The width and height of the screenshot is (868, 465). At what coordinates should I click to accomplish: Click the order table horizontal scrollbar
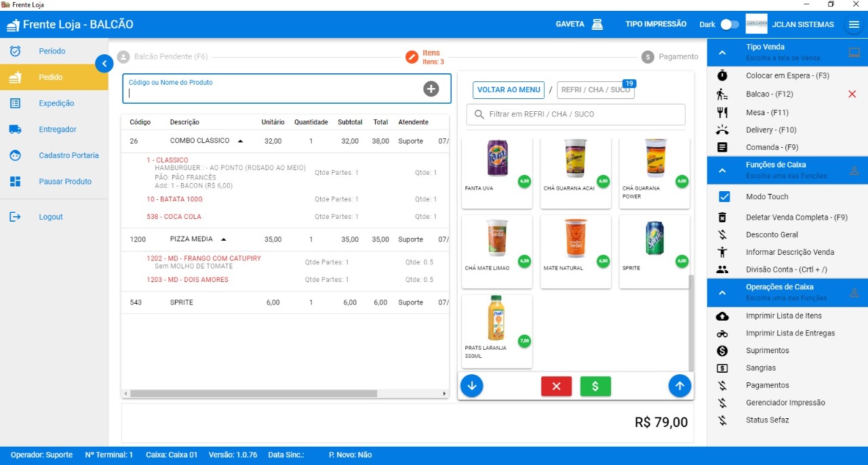[x=253, y=393]
